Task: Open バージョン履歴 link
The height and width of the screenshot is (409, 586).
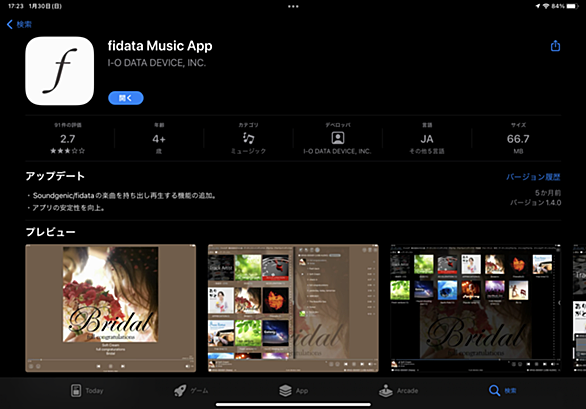Action: [x=533, y=177]
